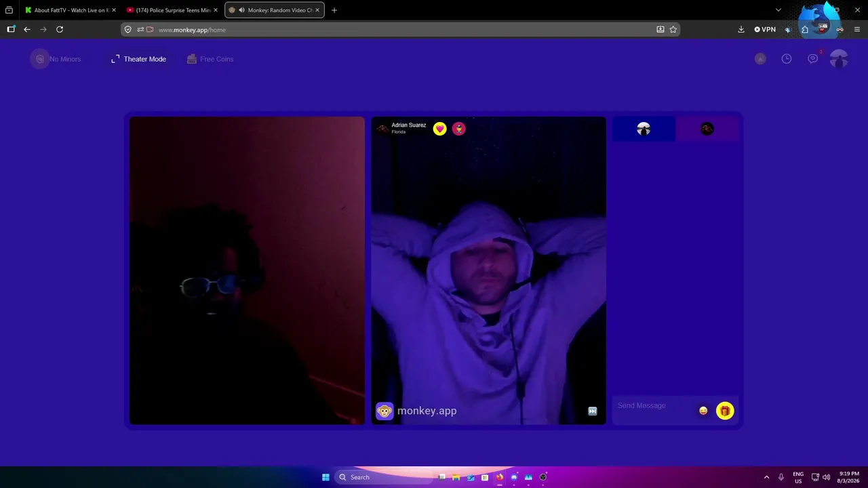Click your own dark webcam preview

(247, 270)
